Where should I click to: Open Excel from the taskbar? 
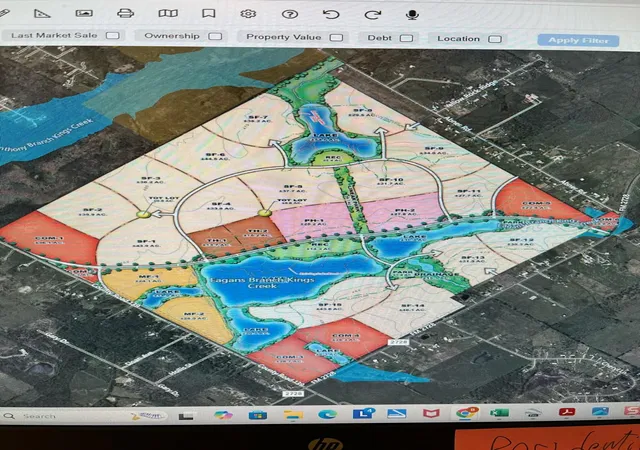500,413
